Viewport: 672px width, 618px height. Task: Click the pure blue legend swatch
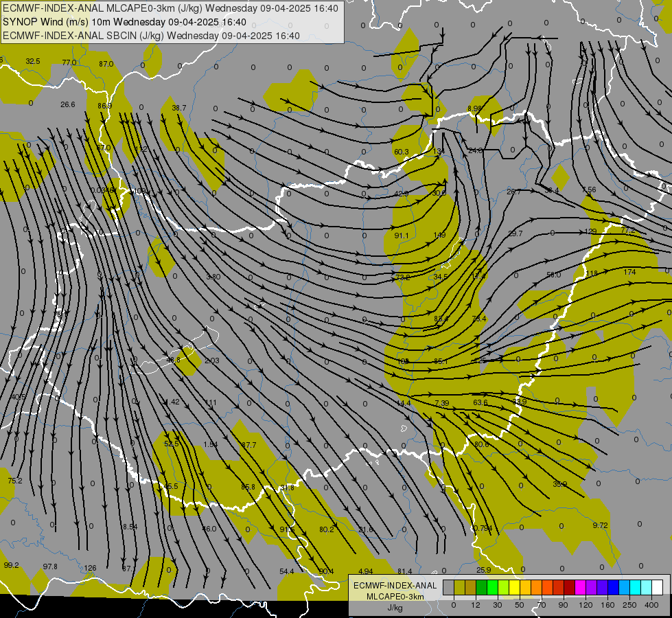(x=613, y=588)
